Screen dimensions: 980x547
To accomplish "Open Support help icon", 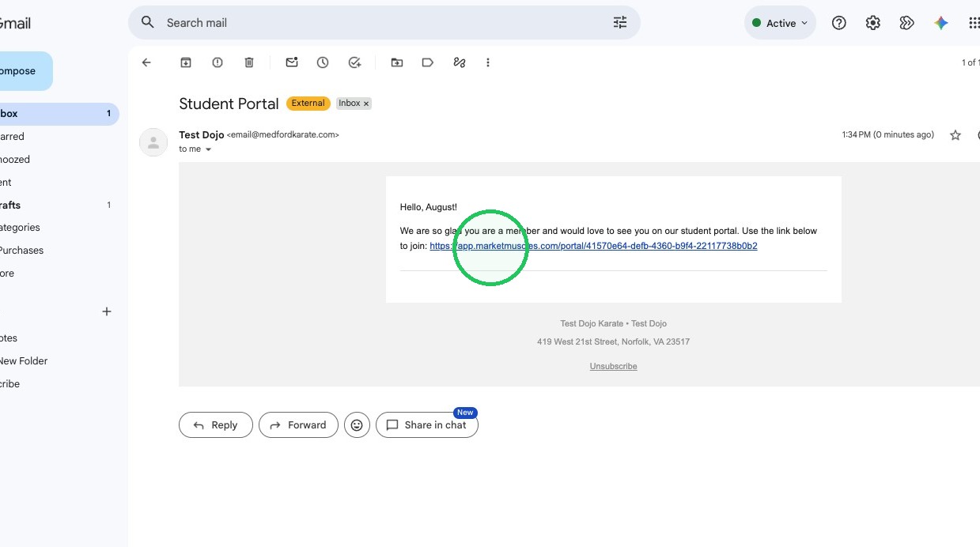I will (x=839, y=23).
